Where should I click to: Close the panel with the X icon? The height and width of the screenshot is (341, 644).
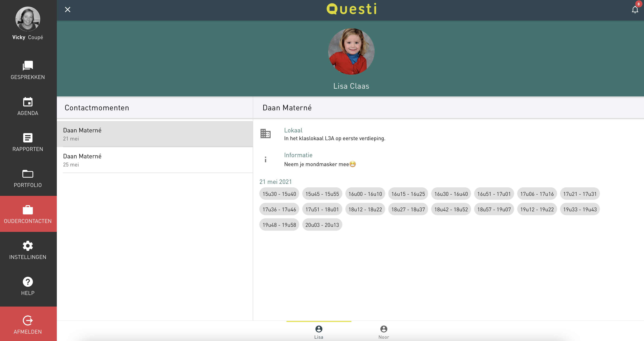coord(67,9)
